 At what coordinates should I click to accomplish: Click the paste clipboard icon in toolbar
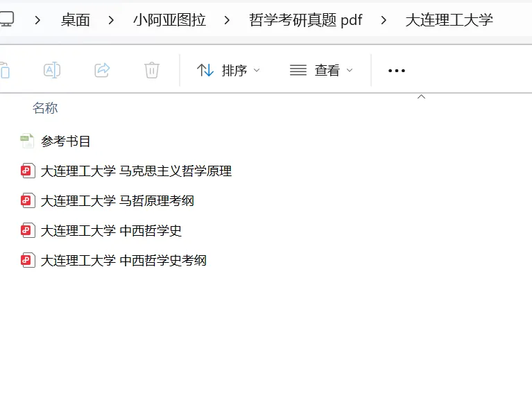coord(4,70)
